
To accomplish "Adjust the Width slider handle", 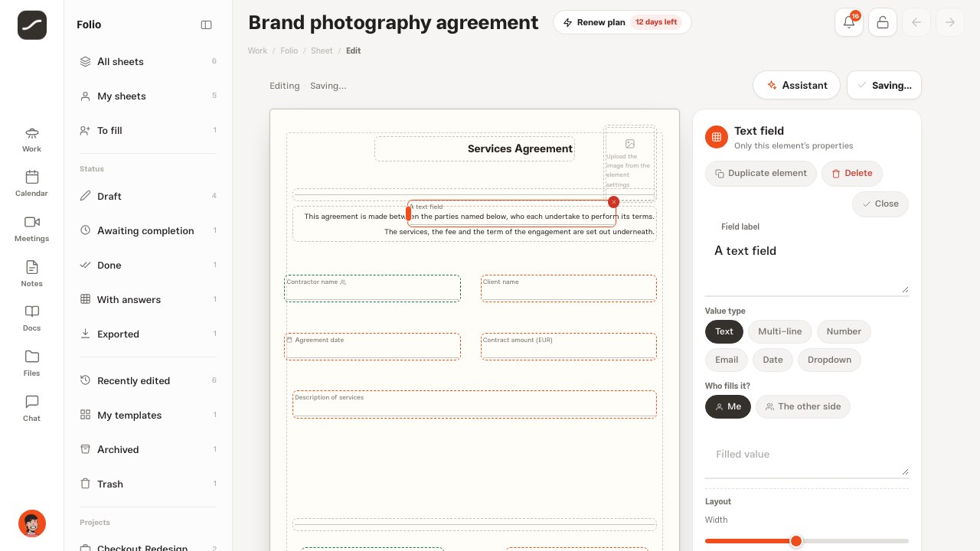I will [796, 541].
